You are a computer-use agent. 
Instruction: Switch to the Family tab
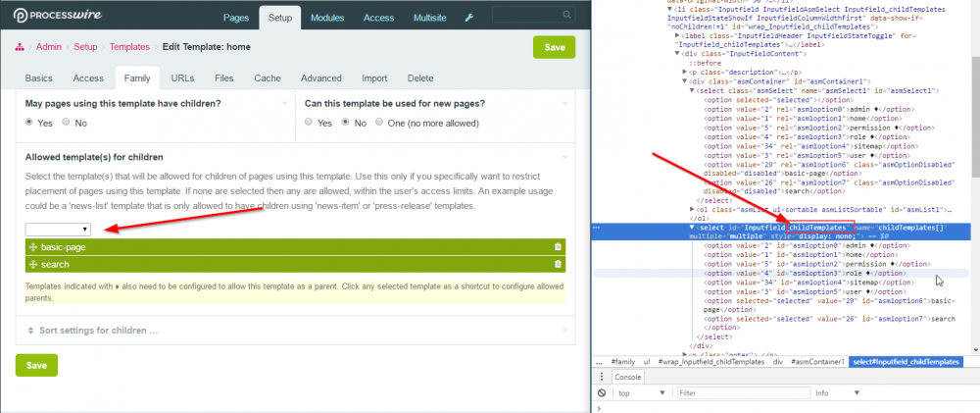(x=137, y=78)
